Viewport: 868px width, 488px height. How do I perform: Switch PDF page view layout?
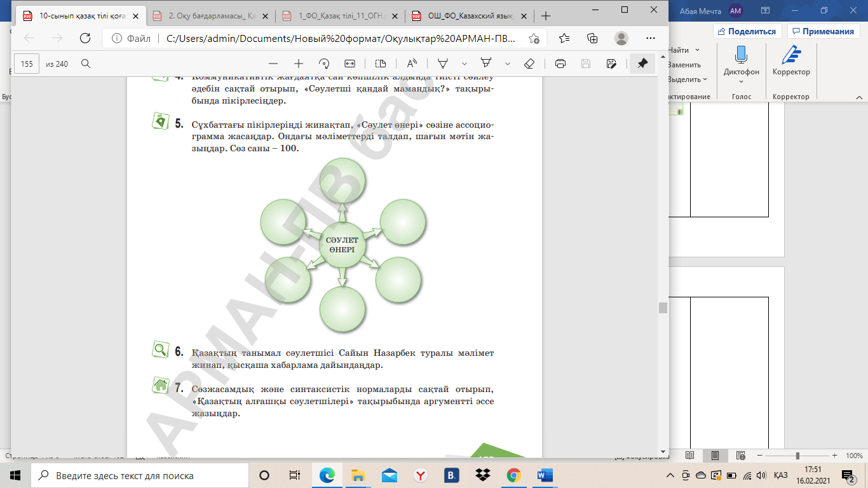pyautogui.click(x=381, y=64)
